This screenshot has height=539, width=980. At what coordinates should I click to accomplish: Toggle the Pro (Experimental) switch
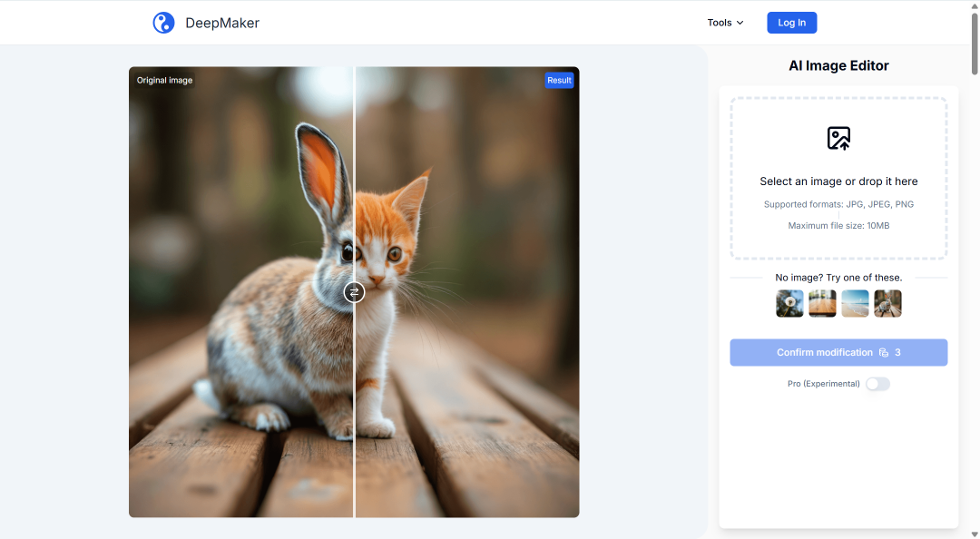(877, 384)
